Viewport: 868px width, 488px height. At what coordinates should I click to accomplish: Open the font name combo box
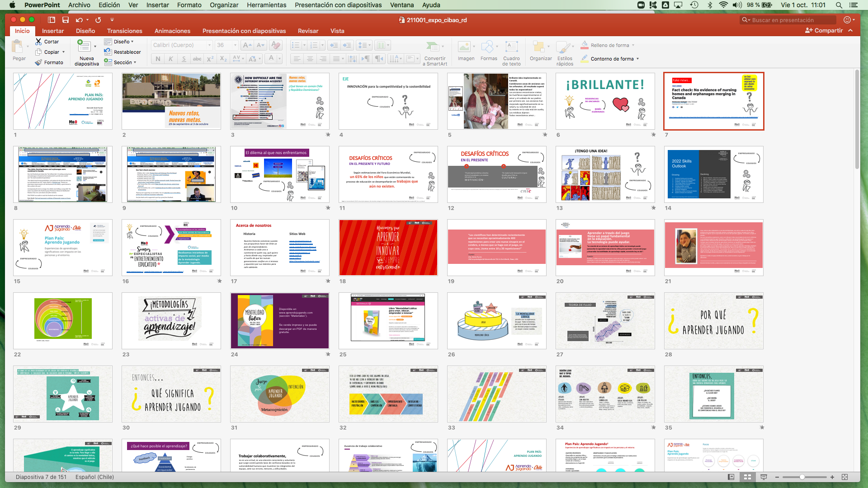[x=181, y=45]
